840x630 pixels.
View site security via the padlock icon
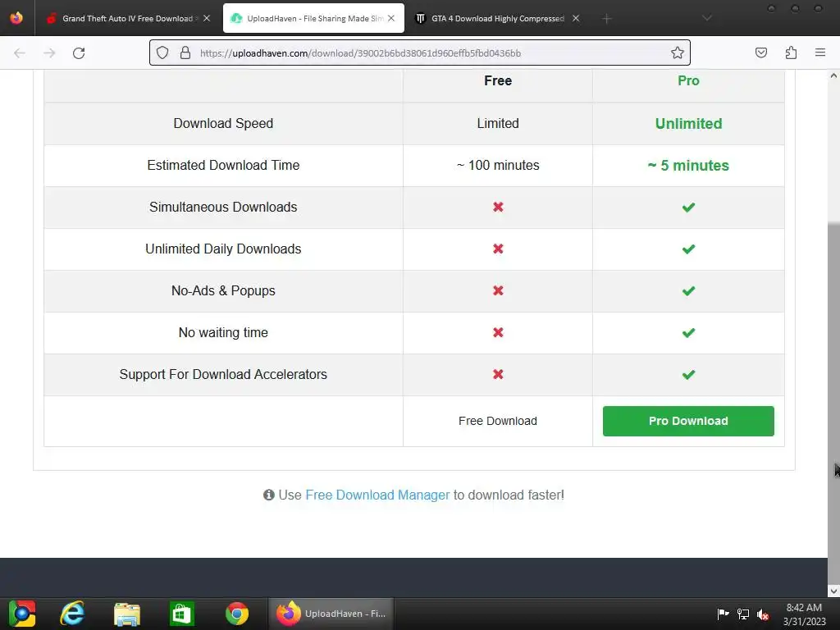tap(185, 52)
